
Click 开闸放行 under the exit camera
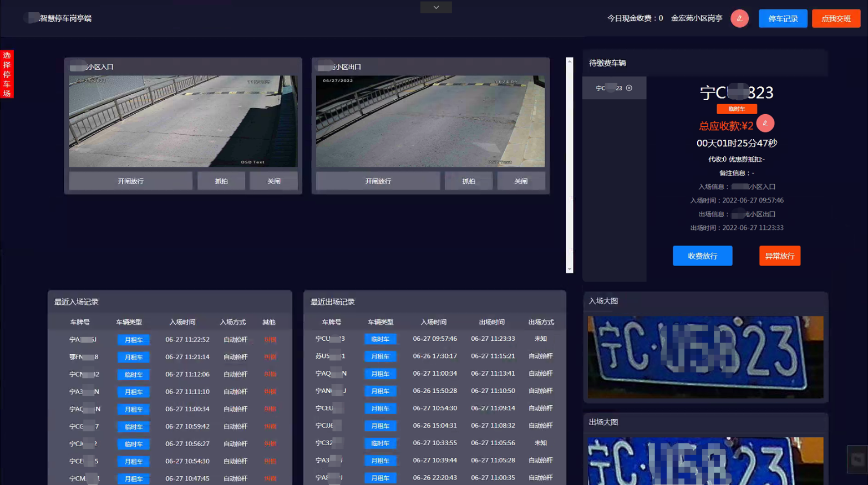pos(378,181)
